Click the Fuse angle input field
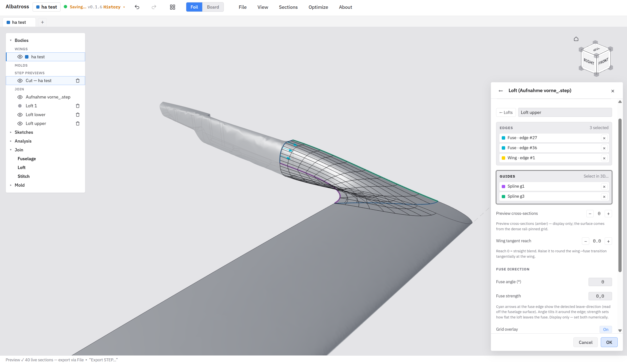 pyautogui.click(x=600, y=282)
